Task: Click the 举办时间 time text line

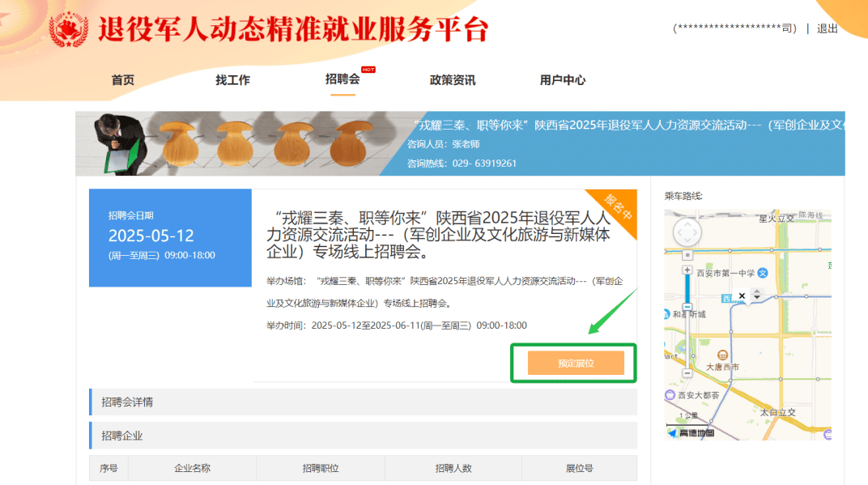Action: [x=397, y=325]
